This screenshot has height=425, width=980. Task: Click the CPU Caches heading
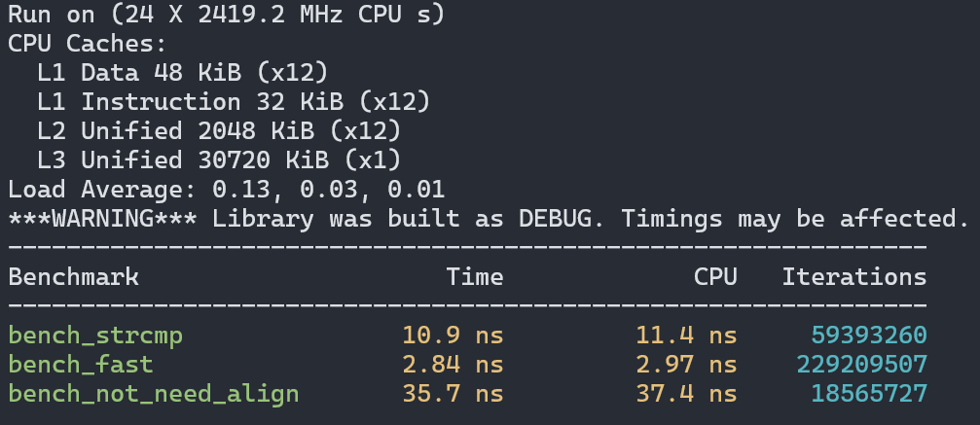pyautogui.click(x=88, y=44)
